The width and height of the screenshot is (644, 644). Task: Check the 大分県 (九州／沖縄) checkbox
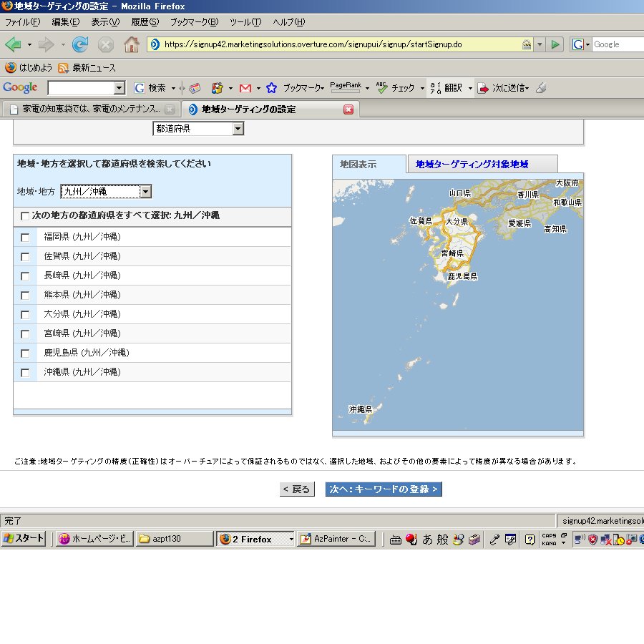point(25,315)
